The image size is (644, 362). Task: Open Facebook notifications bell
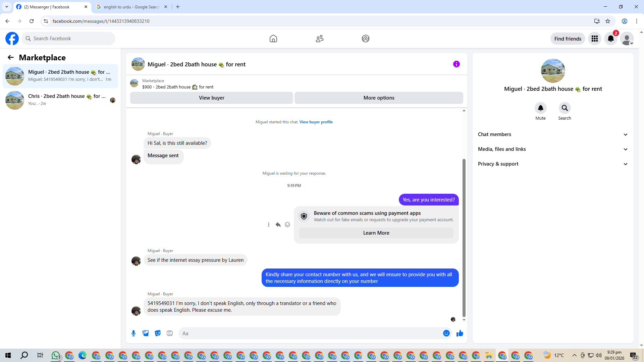[610, 39]
